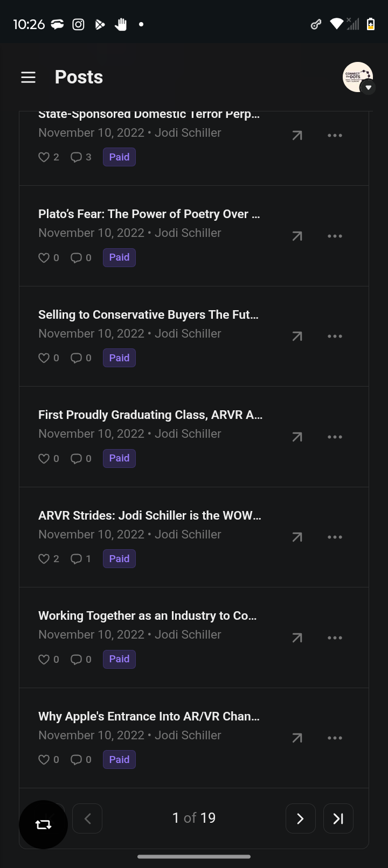Image resolution: width=388 pixels, height=868 pixels.
Task: Open comments on State-Sponsored Domestic Terror post
Action: click(77, 157)
